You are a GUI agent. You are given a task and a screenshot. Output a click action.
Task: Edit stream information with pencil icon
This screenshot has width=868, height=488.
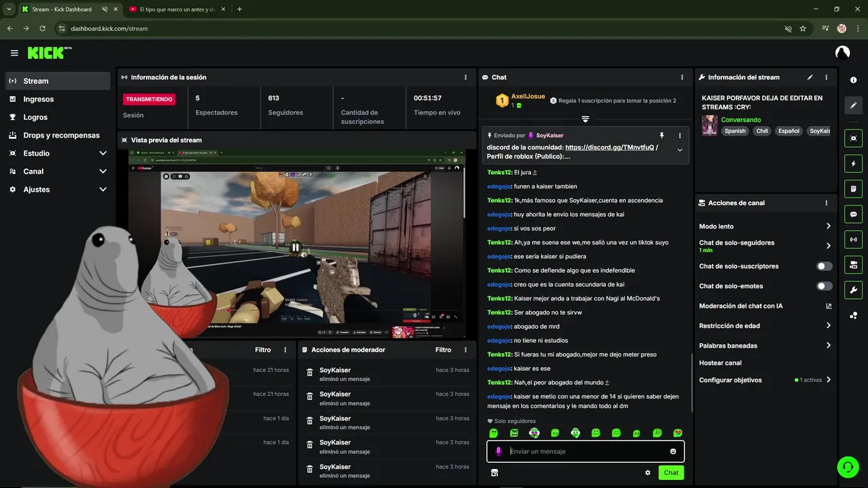(x=810, y=77)
